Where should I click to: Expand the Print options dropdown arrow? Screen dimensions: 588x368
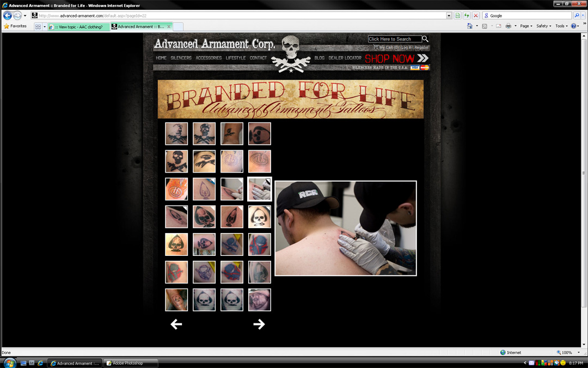coord(515,26)
